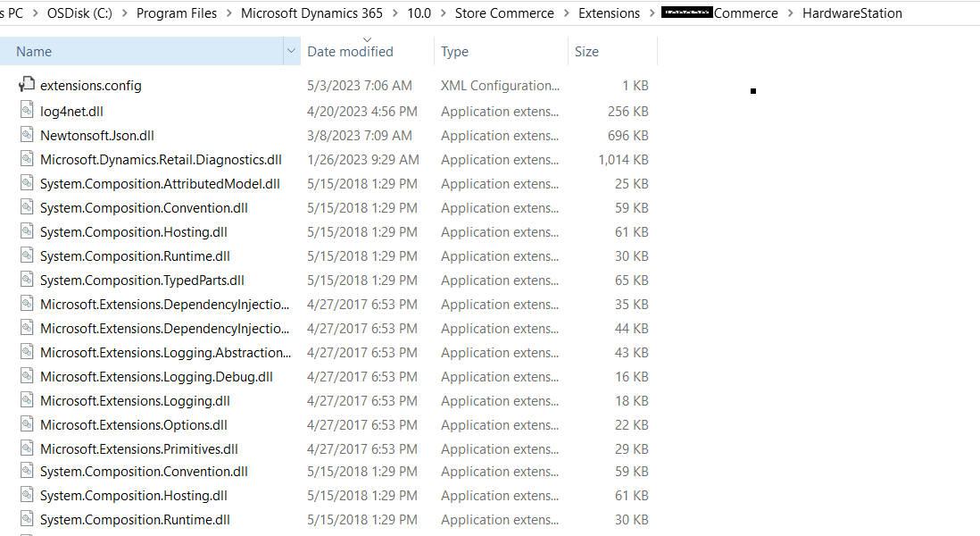Open the Name column header dropdown arrow
Image resolution: width=980 pixels, height=536 pixels.
291,51
